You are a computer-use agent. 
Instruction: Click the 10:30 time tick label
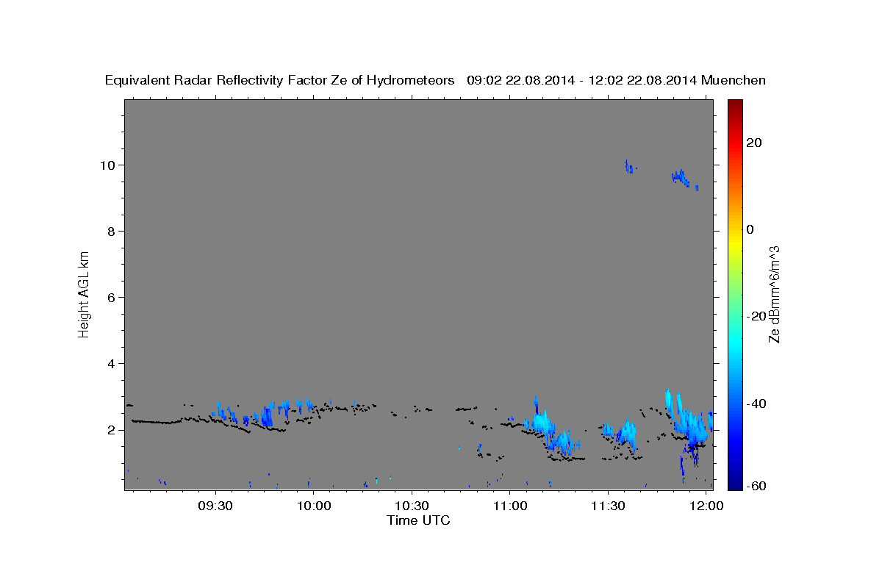[412, 506]
